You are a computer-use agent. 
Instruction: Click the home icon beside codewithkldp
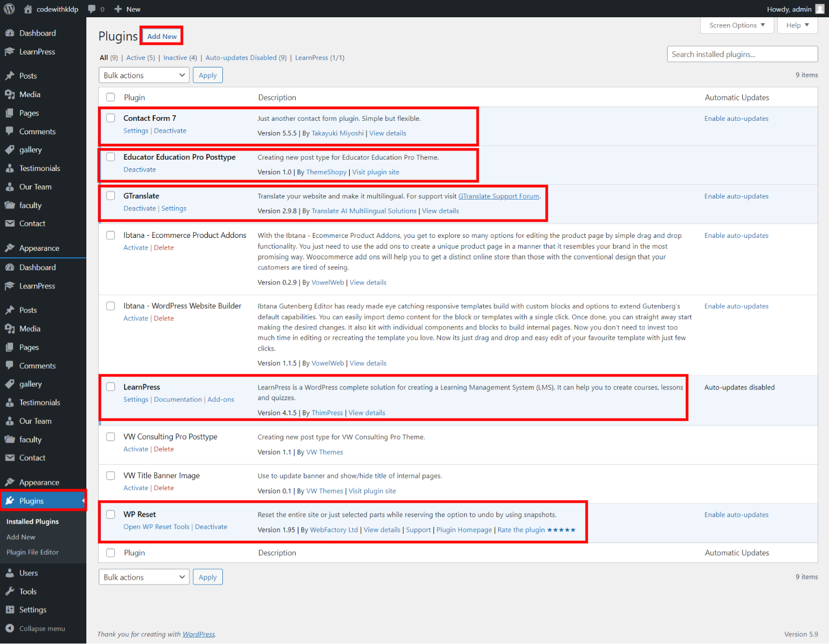pos(28,9)
